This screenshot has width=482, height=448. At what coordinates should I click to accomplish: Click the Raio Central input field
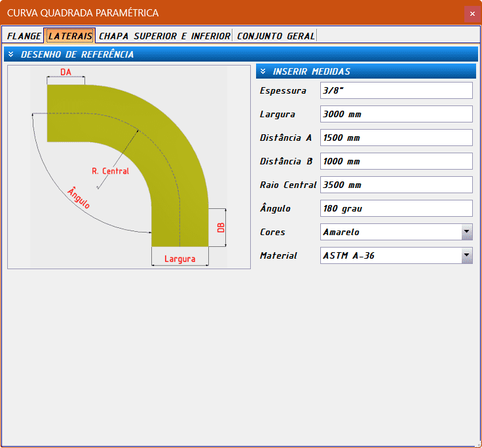click(396, 185)
